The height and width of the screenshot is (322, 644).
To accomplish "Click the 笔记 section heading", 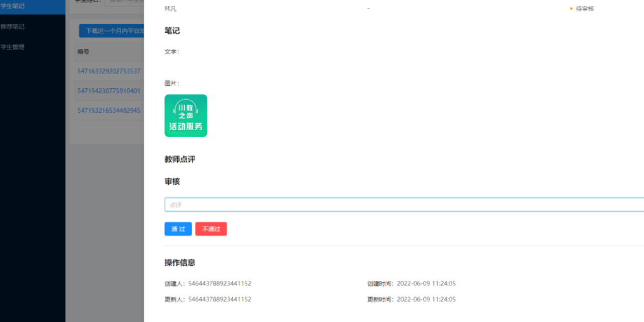I will tap(172, 31).
